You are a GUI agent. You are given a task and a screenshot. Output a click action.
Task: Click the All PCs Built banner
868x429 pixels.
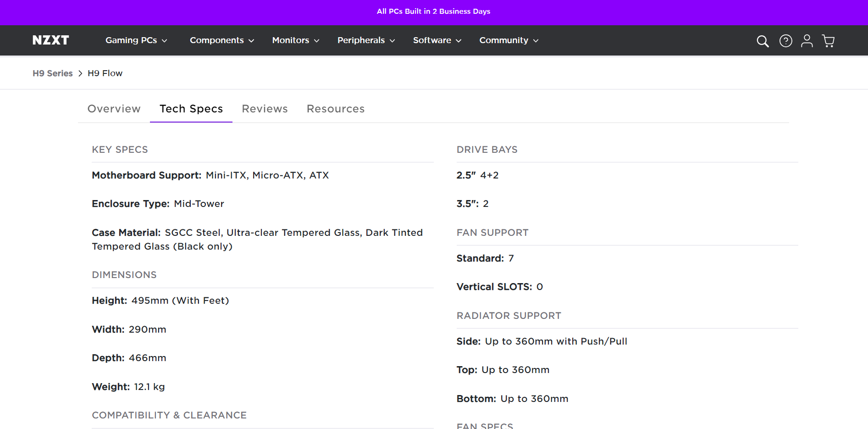point(433,11)
